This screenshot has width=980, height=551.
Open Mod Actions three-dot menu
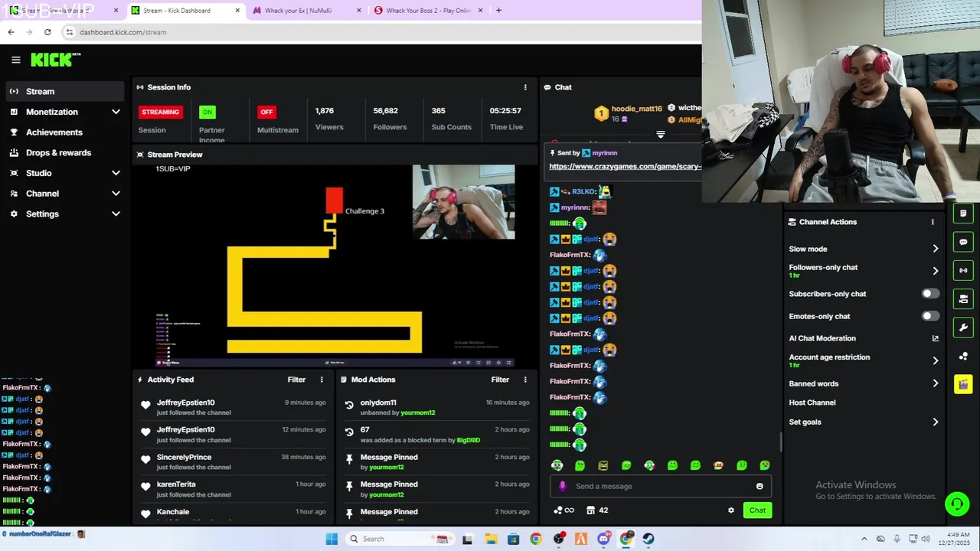tap(525, 380)
